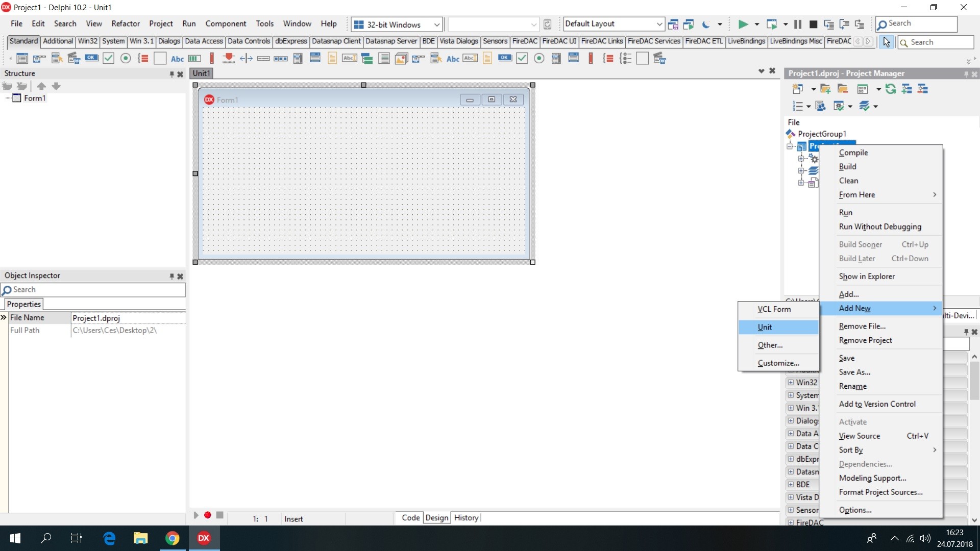Toggle the Pause button in the debug toolbar
Screen dimensions: 980x551
tap(798, 24)
